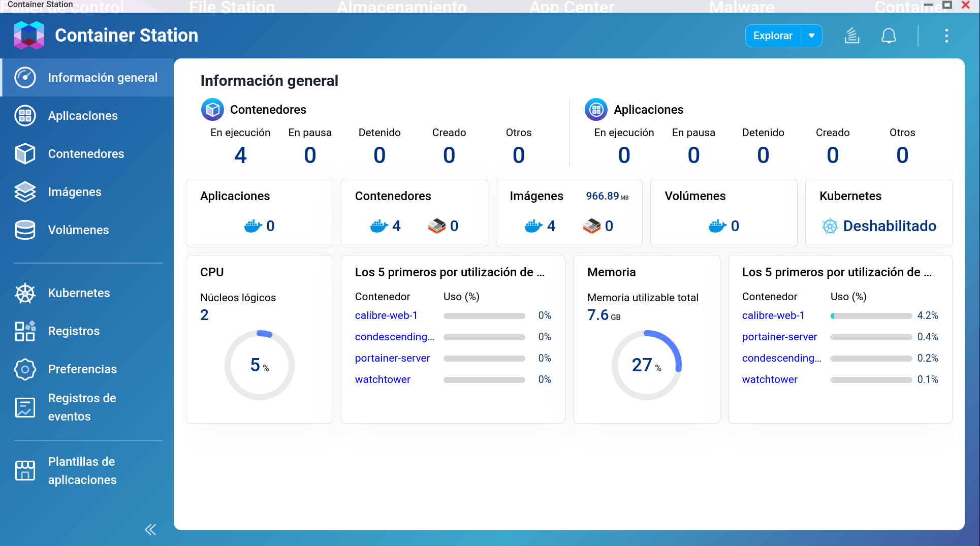Open the notifications bell icon
The height and width of the screenshot is (546, 980).
tap(889, 36)
